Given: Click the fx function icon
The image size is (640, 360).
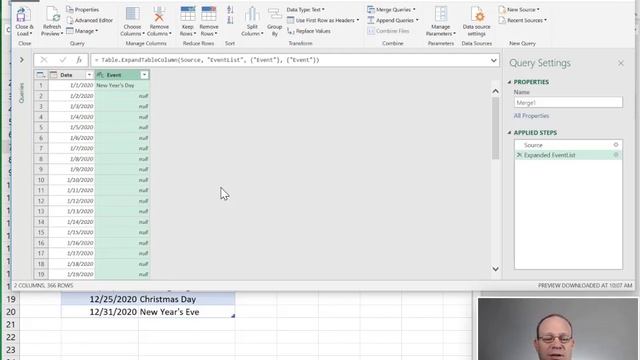Looking at the screenshot, I should [79, 60].
